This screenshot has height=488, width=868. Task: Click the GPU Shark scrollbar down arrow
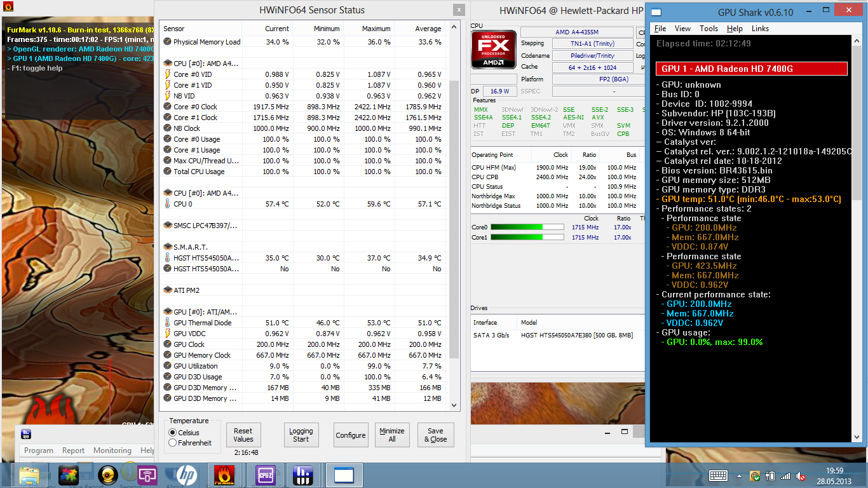pos(857,436)
